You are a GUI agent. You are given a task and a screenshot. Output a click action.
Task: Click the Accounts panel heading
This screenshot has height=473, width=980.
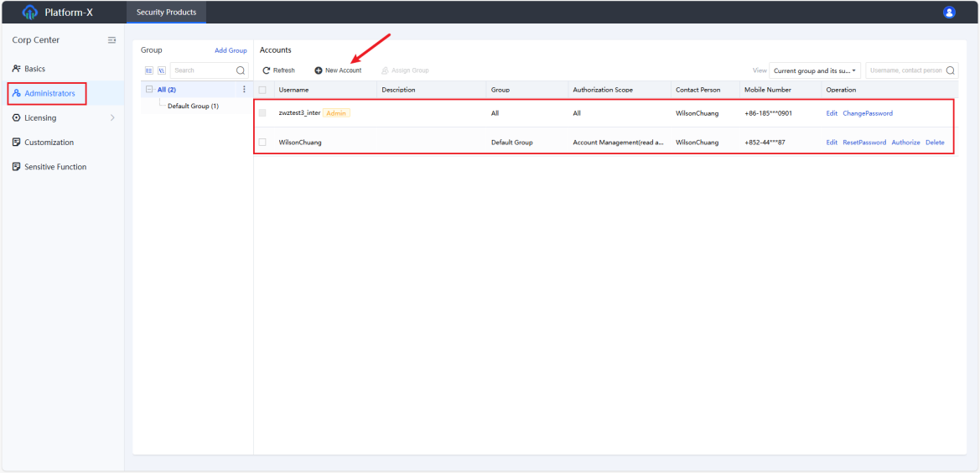pyautogui.click(x=276, y=50)
